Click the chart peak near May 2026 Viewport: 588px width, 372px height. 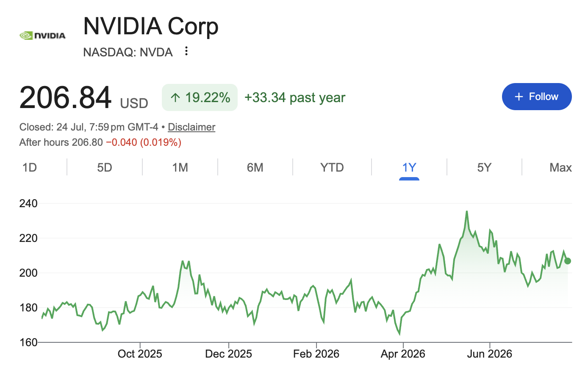point(467,211)
